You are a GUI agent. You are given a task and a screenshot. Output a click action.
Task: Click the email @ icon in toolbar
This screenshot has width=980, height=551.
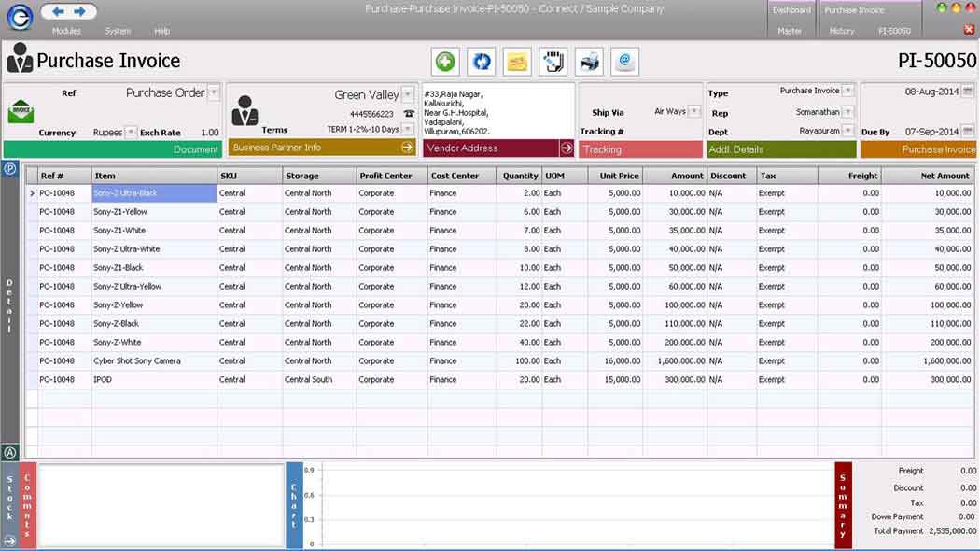click(624, 62)
